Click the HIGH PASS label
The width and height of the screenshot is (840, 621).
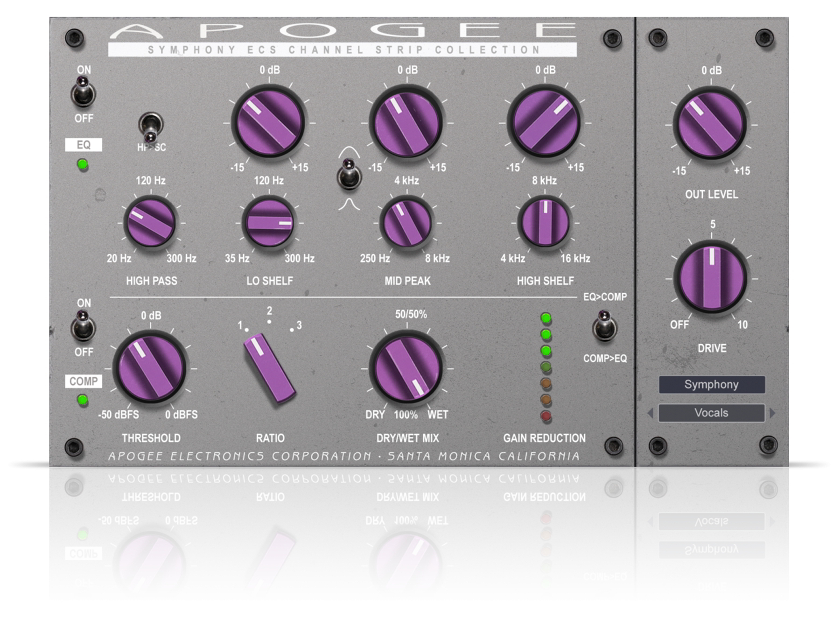(x=151, y=281)
